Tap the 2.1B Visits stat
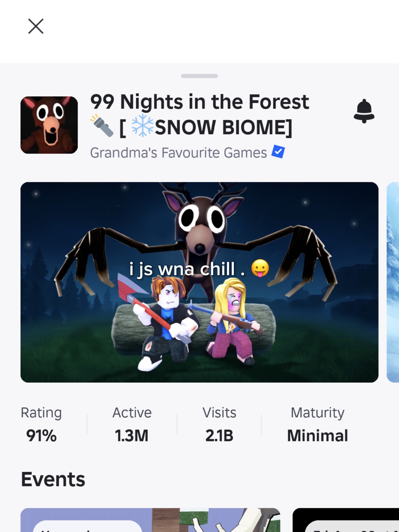The height and width of the screenshot is (532, 399). pyautogui.click(x=219, y=424)
